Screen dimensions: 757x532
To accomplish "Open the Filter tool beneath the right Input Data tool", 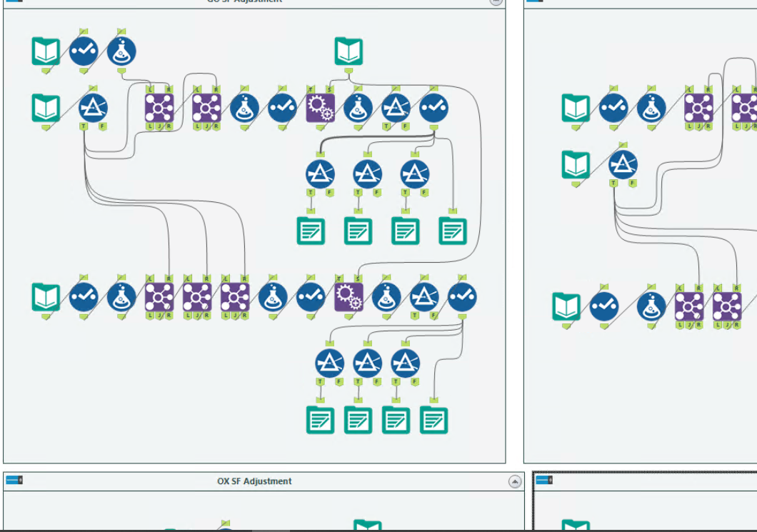I will point(623,164).
